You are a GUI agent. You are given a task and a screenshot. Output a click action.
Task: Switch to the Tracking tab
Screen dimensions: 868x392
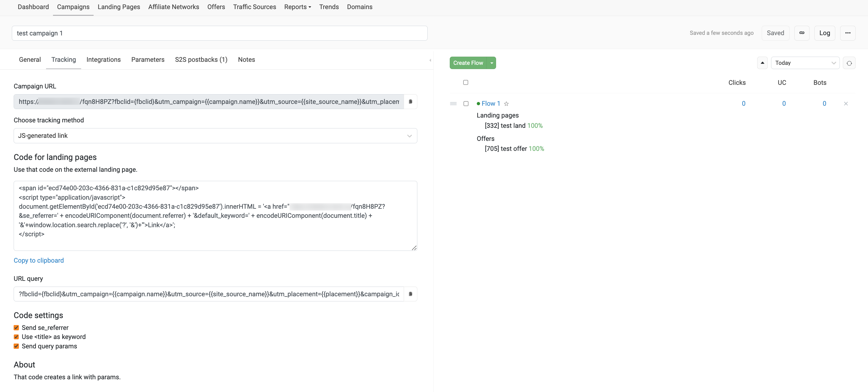63,60
